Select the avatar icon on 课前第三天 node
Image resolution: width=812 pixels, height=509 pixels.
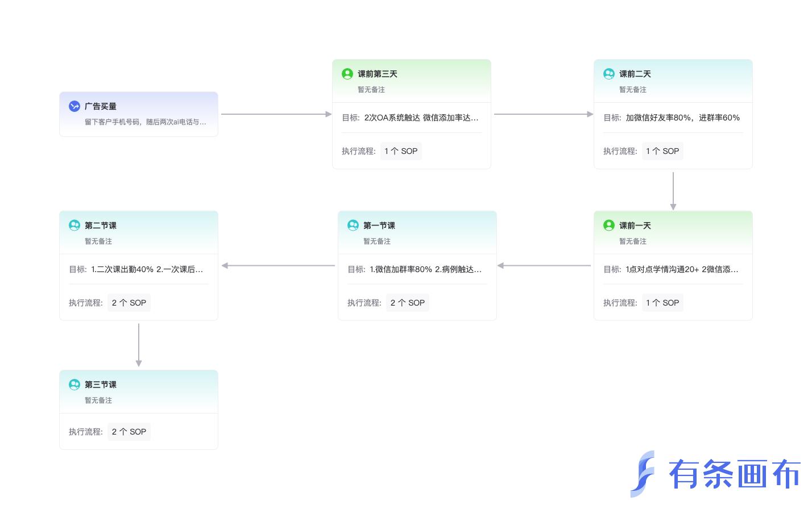pyautogui.click(x=347, y=74)
